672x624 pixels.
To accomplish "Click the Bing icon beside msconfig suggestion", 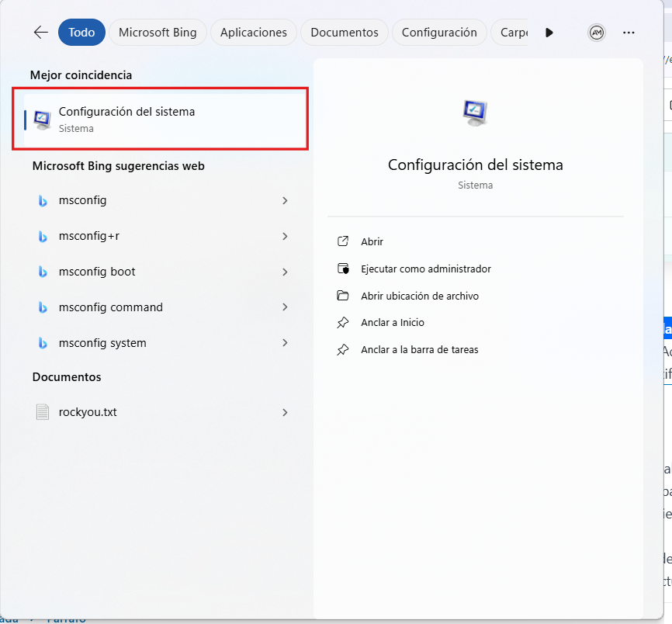I will coord(43,200).
